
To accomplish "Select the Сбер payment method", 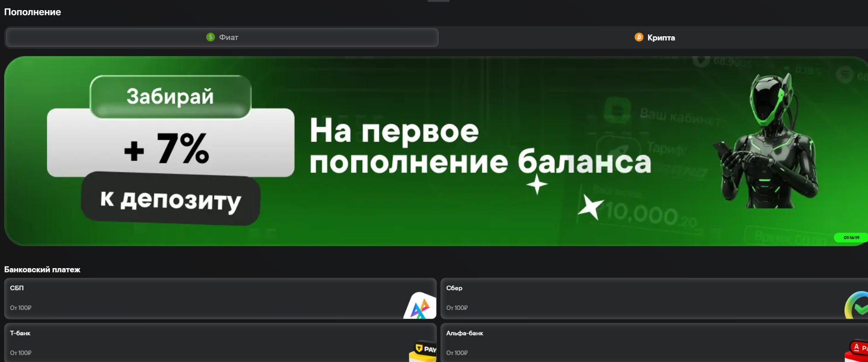I will click(x=654, y=299).
